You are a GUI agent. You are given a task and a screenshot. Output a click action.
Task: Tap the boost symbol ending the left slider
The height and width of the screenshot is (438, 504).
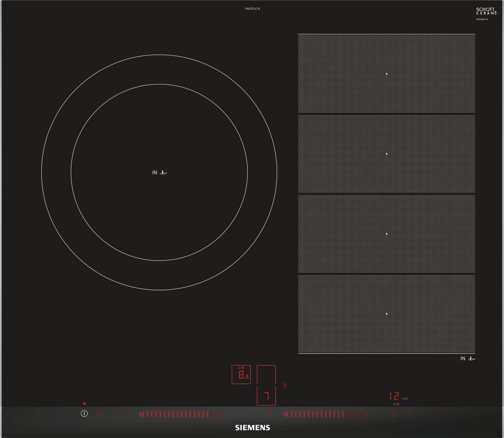(222, 414)
